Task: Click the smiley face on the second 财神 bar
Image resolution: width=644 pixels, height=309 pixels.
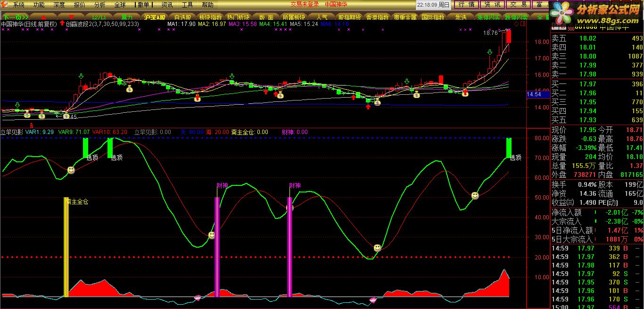Action: tap(289, 207)
